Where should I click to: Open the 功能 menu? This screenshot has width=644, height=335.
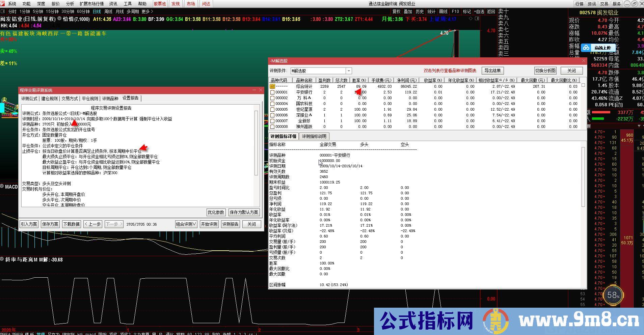(x=26, y=4)
